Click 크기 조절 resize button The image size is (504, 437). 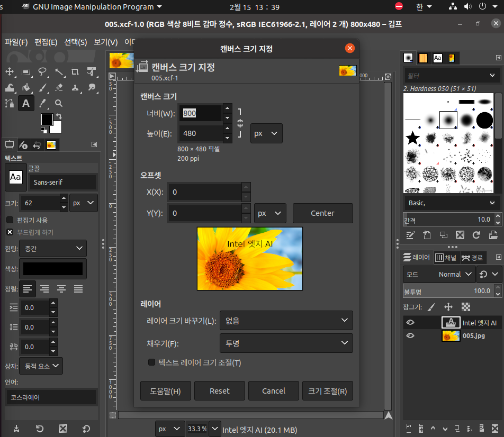328,391
